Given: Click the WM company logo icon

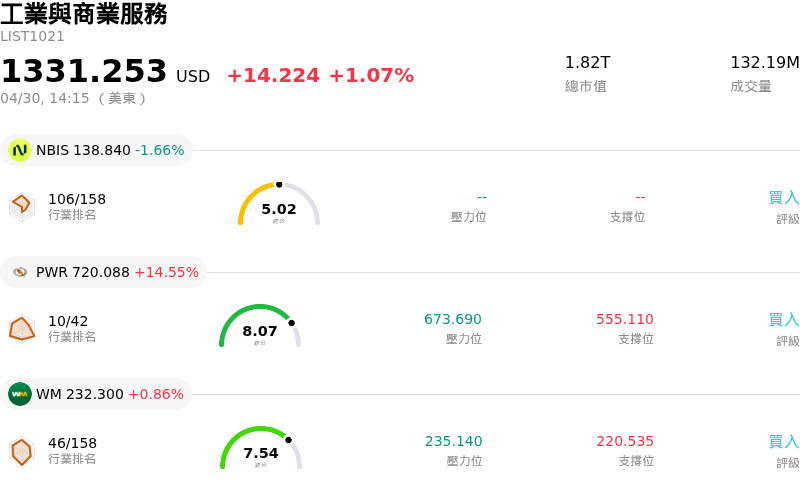Looking at the screenshot, I should pyautogui.click(x=20, y=394).
